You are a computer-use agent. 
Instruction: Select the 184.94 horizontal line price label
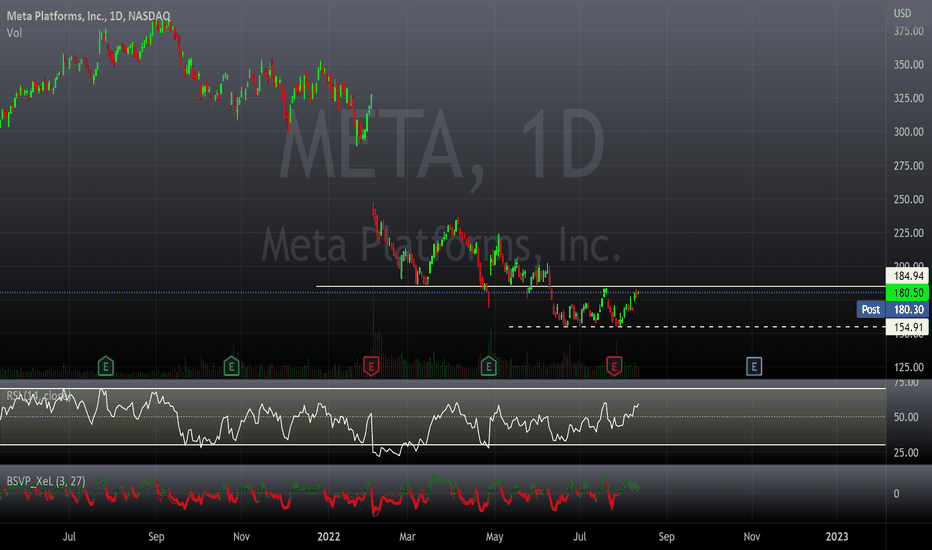tap(908, 276)
